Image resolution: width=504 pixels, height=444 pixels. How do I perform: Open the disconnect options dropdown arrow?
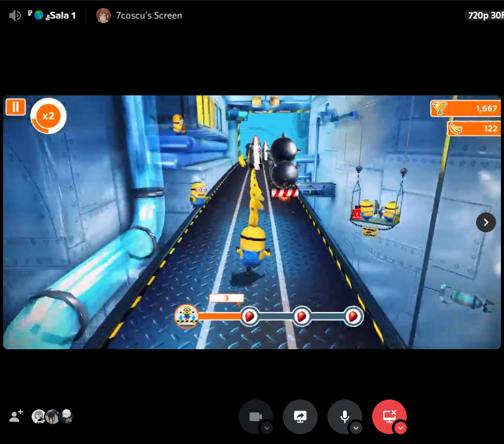401,428
